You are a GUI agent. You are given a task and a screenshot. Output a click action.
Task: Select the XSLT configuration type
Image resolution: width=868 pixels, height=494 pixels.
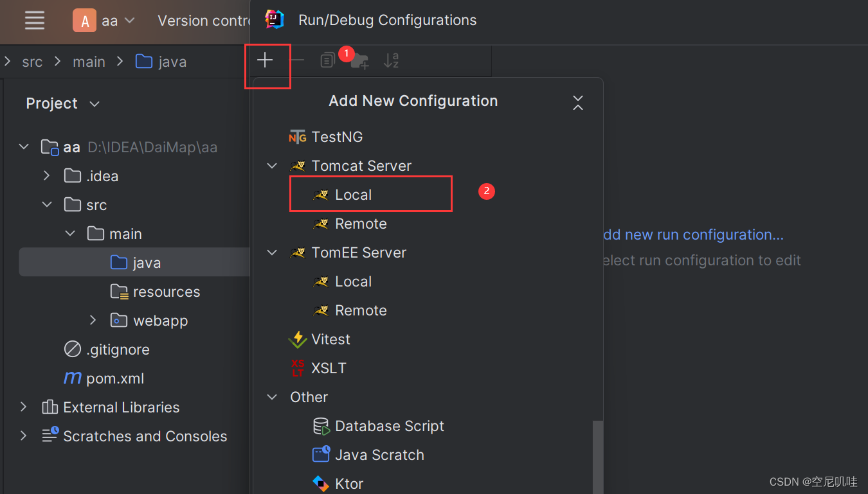tap(329, 368)
